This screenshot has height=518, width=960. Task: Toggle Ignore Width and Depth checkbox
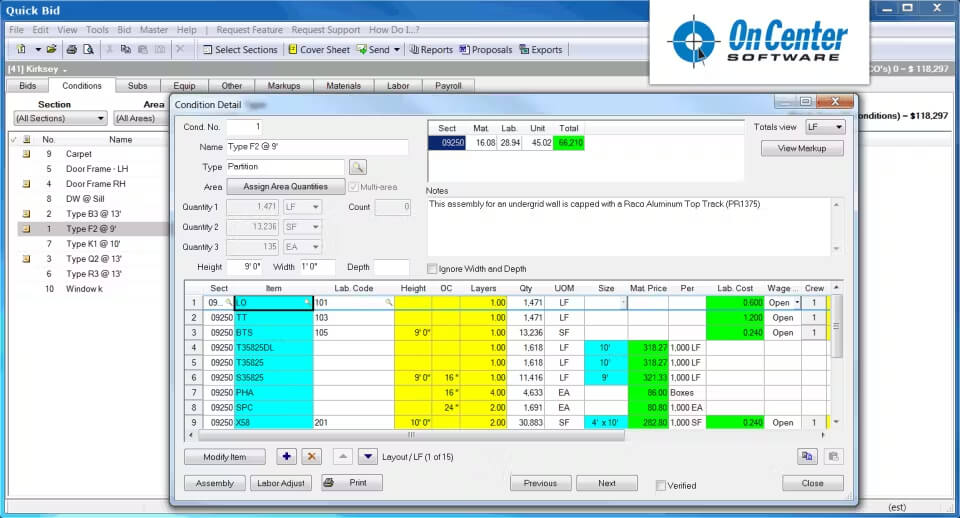pyautogui.click(x=432, y=268)
